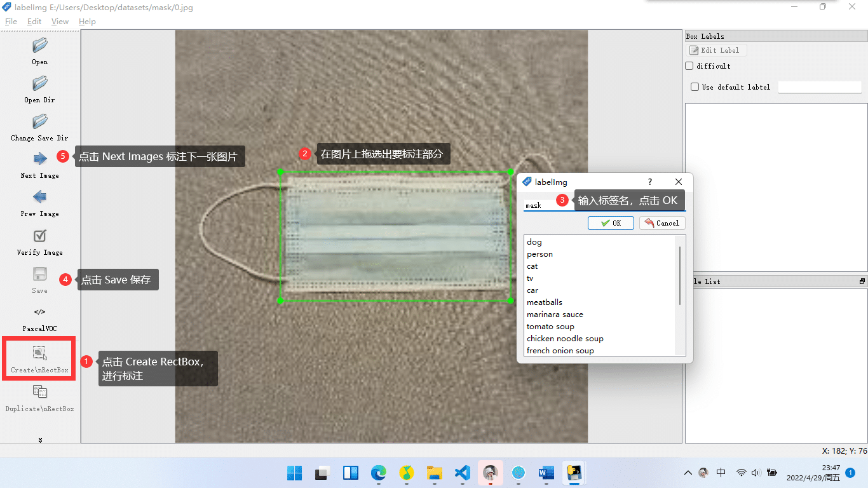Viewport: 868px width, 488px height.
Task: Confirm the label with OK
Action: [611, 223]
